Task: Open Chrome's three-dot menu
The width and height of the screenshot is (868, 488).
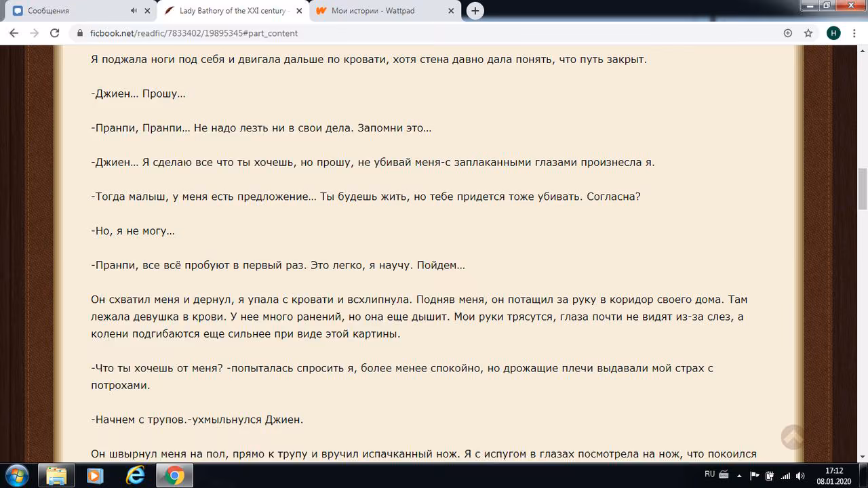Action: [x=854, y=33]
